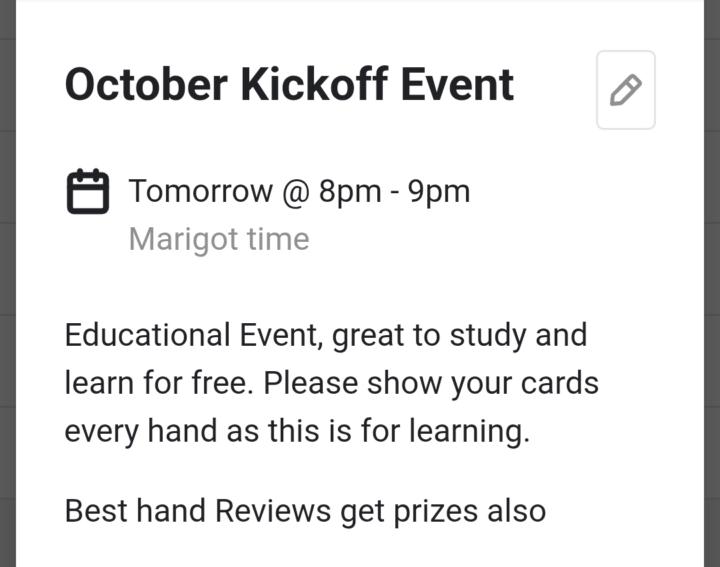The height and width of the screenshot is (567, 720).
Task: Click the "Tomorrow @ 8pm - 9pm" schedule text
Action: click(x=299, y=191)
